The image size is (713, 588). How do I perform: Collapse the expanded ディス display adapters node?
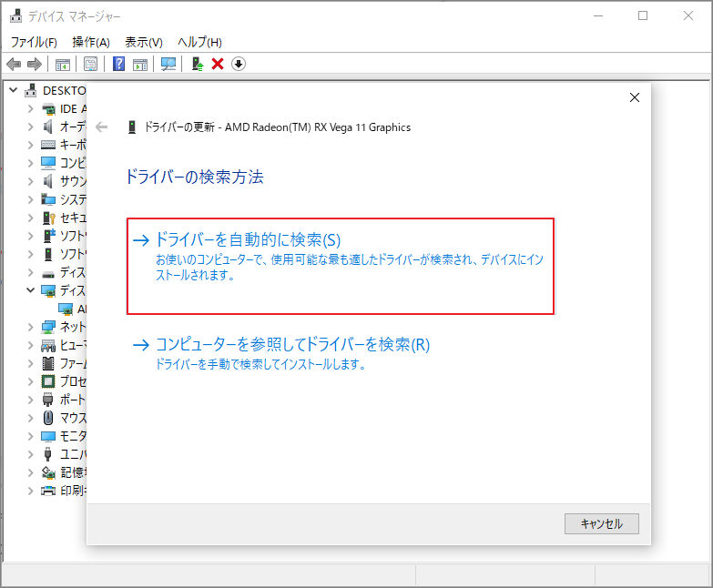[30, 290]
